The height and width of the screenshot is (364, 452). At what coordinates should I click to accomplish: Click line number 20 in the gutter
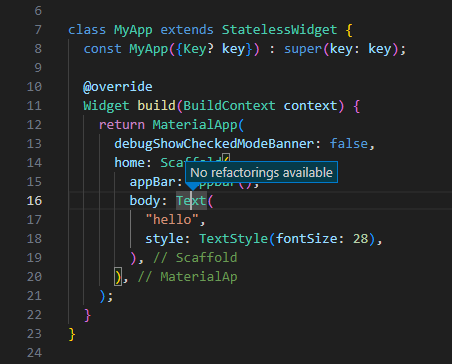(x=34, y=277)
